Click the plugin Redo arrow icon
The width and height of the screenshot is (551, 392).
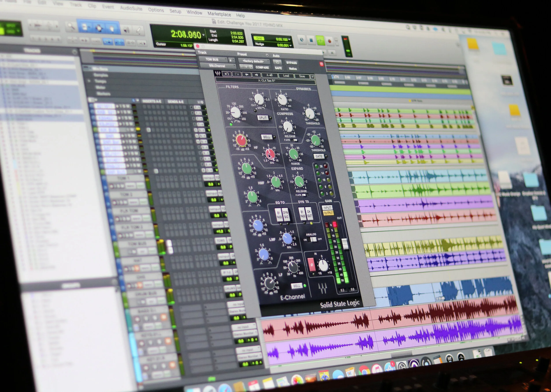(x=237, y=74)
